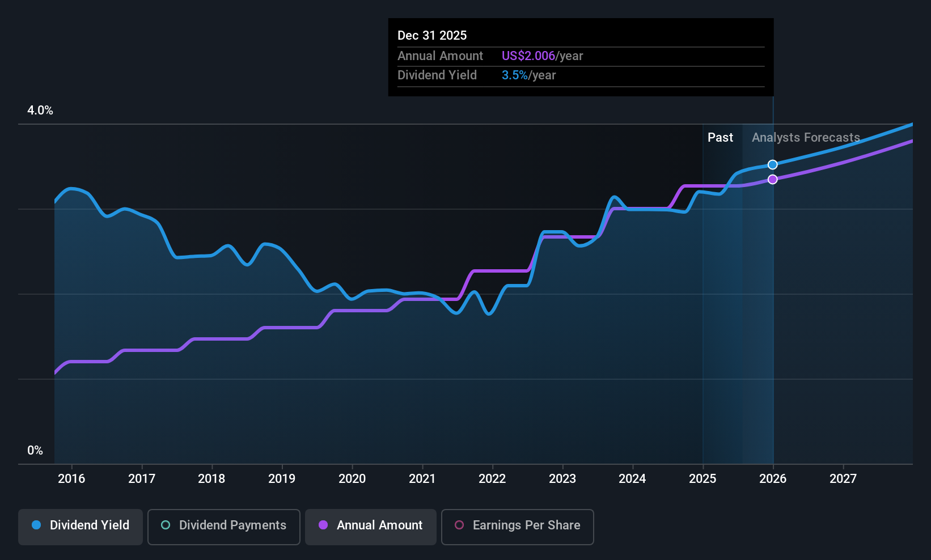Click the 2026 x-axis label

pos(773,479)
